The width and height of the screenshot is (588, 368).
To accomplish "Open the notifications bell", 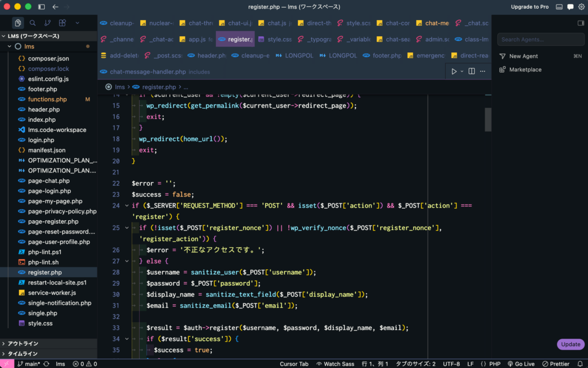I will click(x=580, y=363).
